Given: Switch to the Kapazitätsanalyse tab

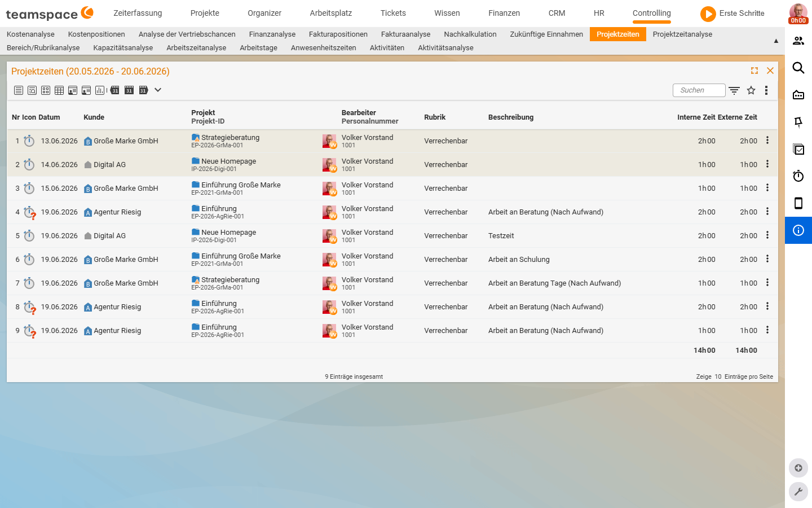Looking at the screenshot, I should (x=123, y=48).
